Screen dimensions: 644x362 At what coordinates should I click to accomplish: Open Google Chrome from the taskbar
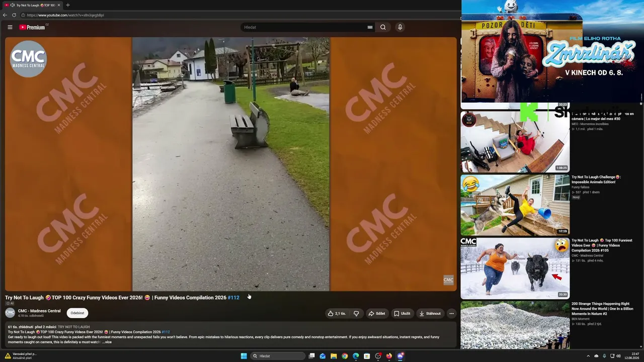345,356
